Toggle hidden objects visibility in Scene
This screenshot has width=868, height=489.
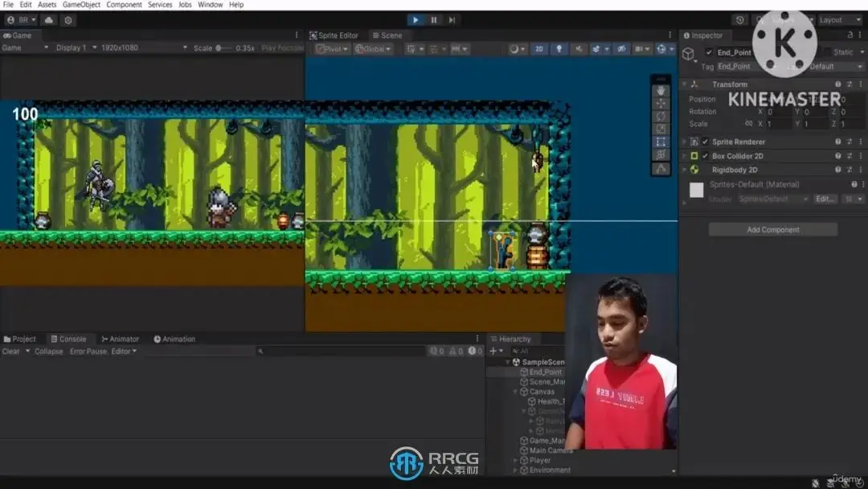(621, 49)
